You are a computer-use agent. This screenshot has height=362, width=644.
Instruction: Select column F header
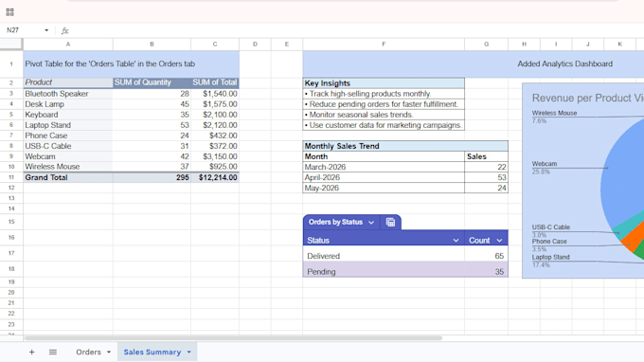pos(384,44)
